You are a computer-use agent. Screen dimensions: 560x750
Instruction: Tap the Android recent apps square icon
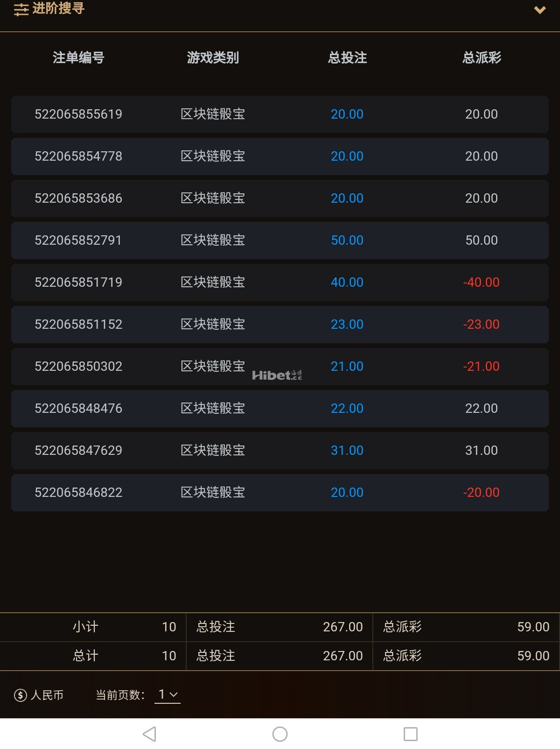pos(411,734)
